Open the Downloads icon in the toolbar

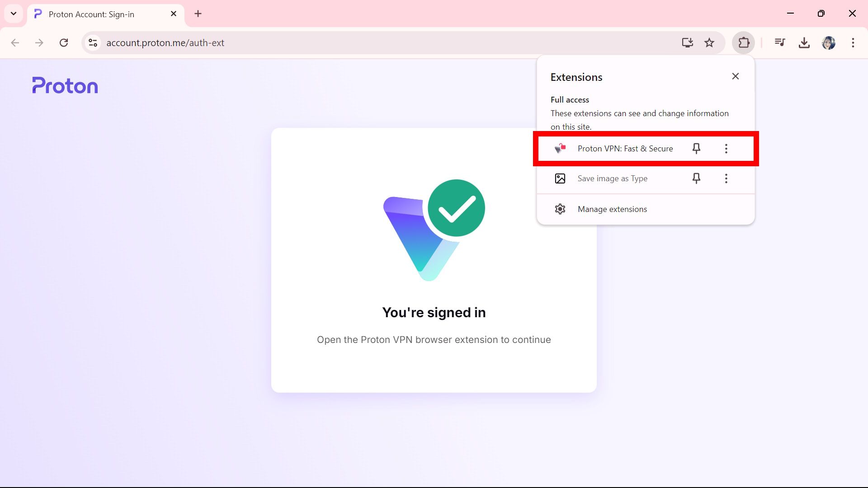[804, 42]
